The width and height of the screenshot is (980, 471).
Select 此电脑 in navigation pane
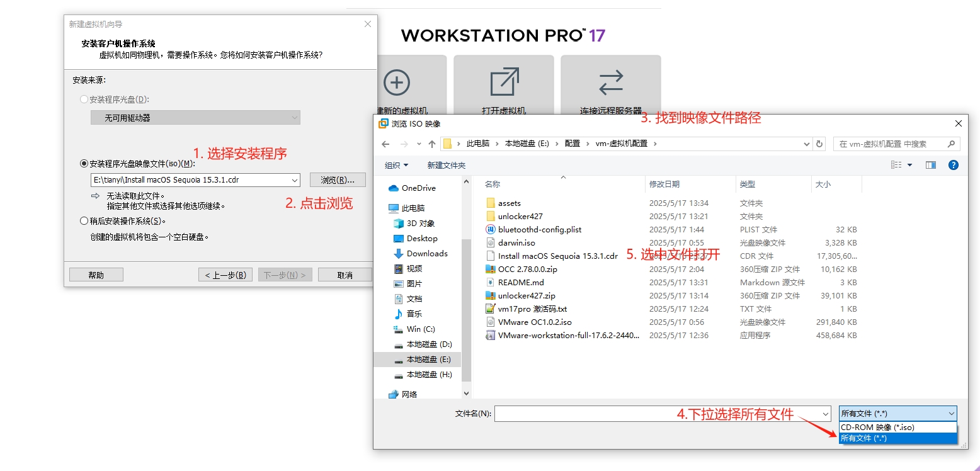click(406, 208)
